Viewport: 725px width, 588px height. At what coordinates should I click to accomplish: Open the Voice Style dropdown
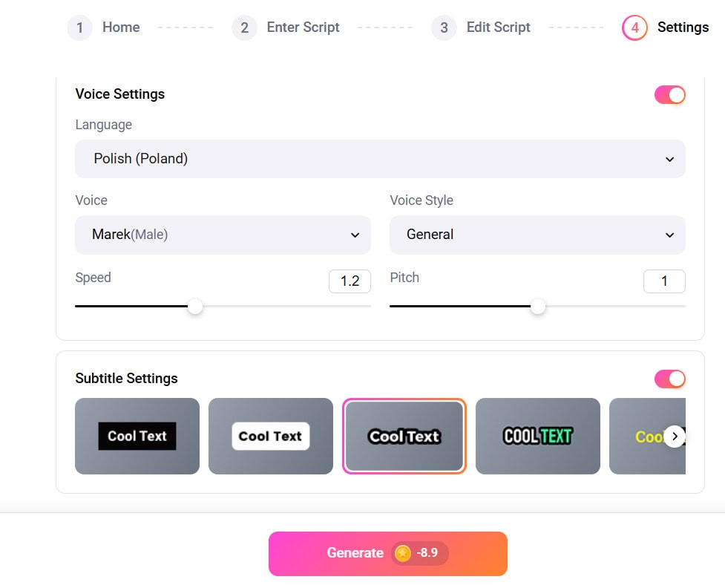point(537,235)
